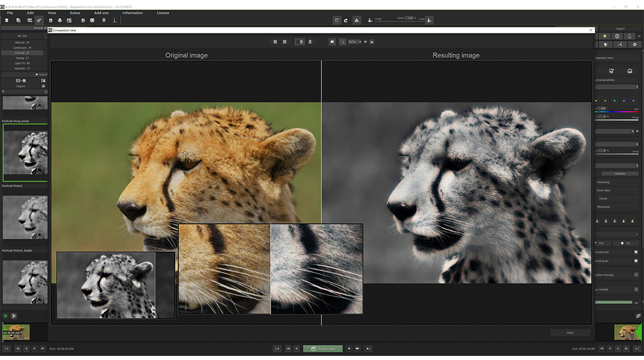Select the loupe magnifier tool in Comparison view
This screenshot has width=644, height=360.
coord(342,42)
